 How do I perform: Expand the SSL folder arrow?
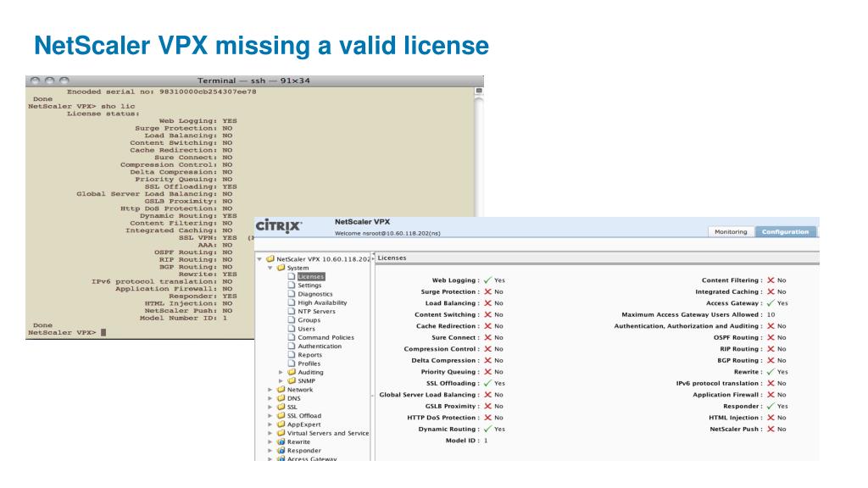[x=270, y=408]
